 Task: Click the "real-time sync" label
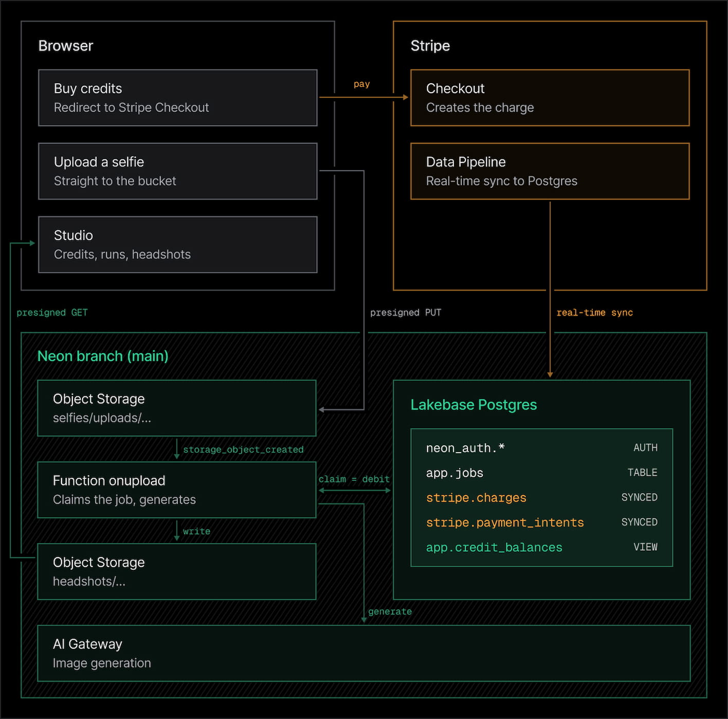(595, 312)
